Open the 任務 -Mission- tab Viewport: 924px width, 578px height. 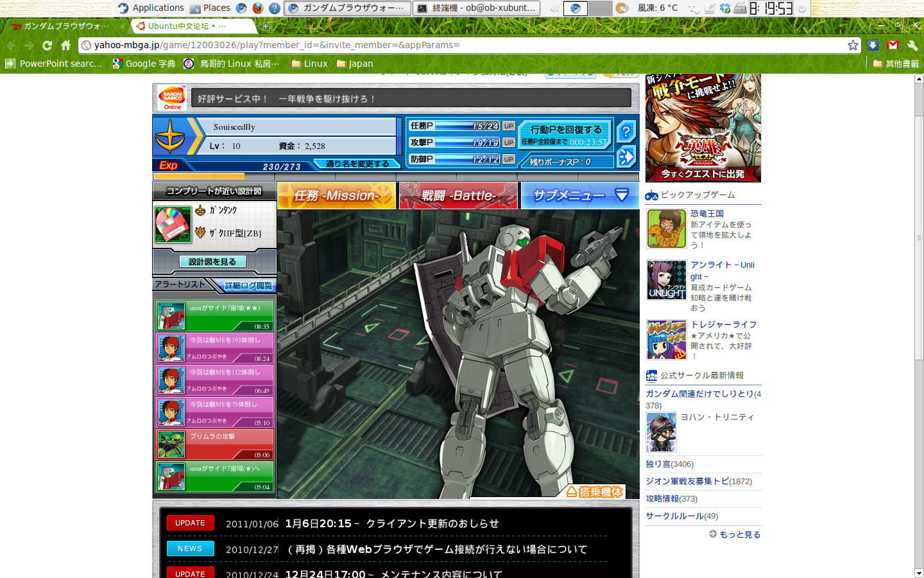(x=337, y=195)
